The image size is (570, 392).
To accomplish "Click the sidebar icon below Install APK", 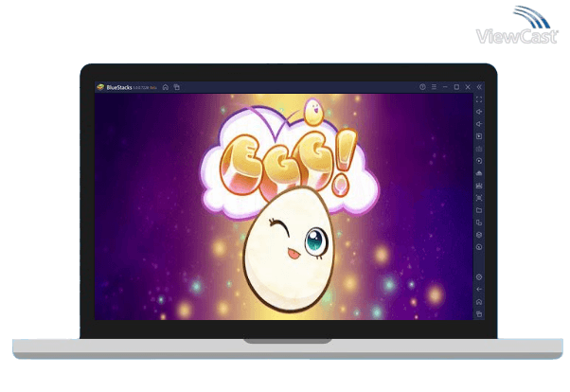I will point(479,186).
